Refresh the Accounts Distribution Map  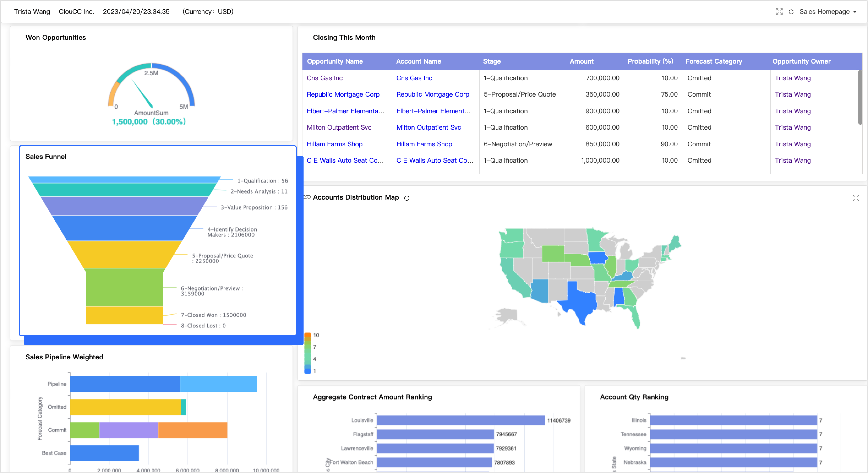(x=407, y=198)
